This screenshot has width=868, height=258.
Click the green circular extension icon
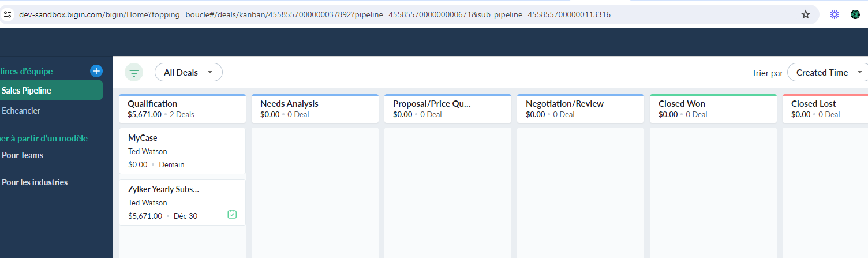855,14
